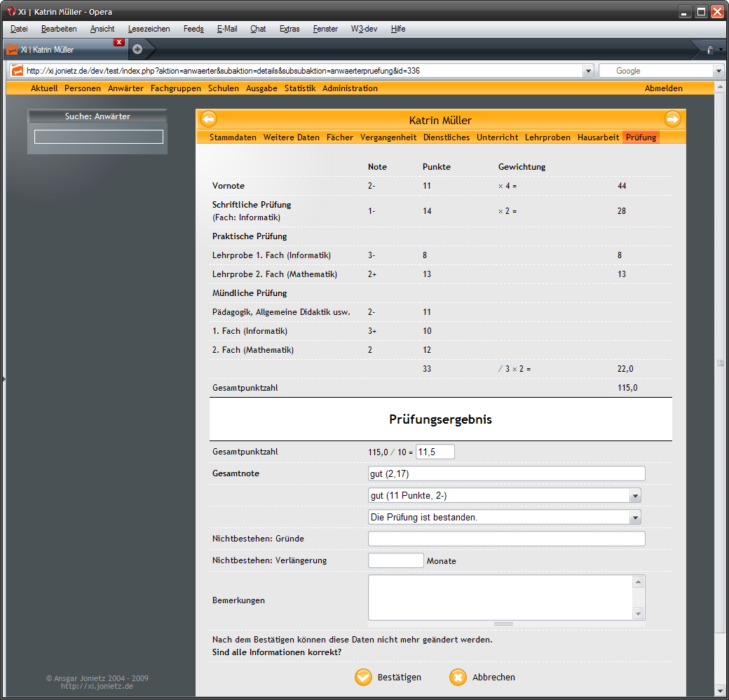
Task: Switch to the Lehrproben tab
Action: (x=547, y=137)
